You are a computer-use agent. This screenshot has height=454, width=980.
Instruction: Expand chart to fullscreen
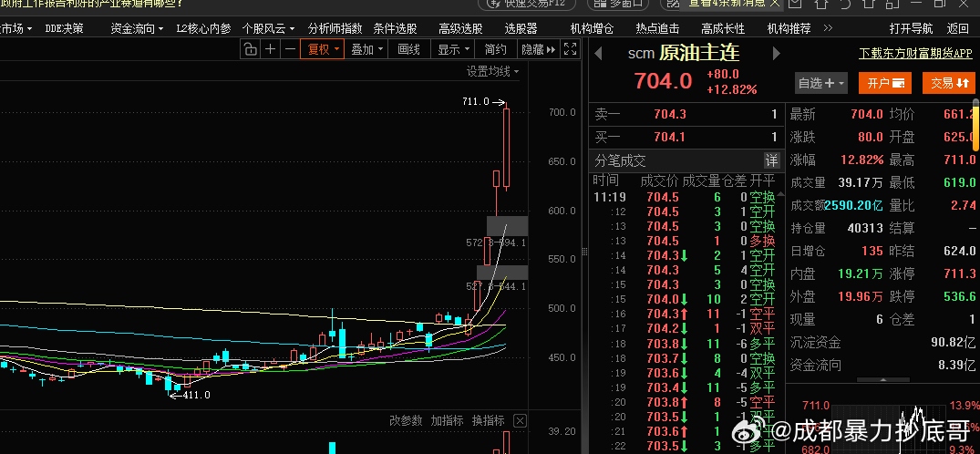(x=570, y=49)
